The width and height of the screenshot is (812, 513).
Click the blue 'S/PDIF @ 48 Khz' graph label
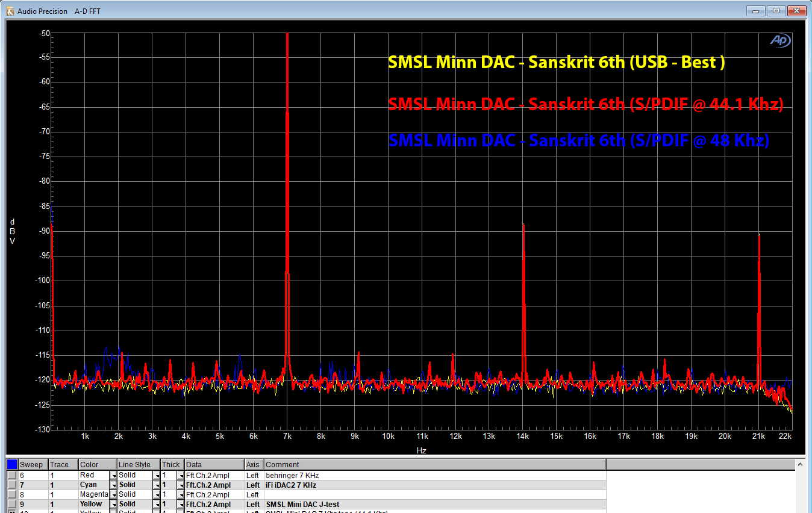pos(579,140)
